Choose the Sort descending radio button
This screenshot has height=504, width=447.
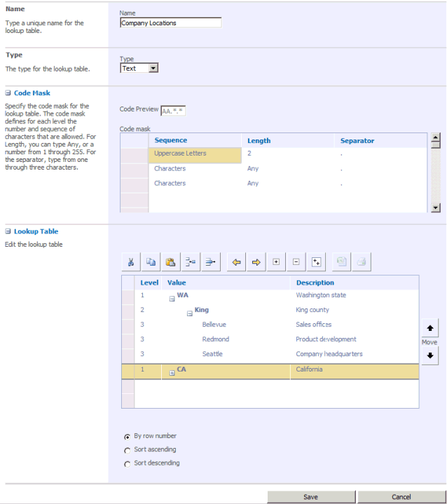pos(128,464)
